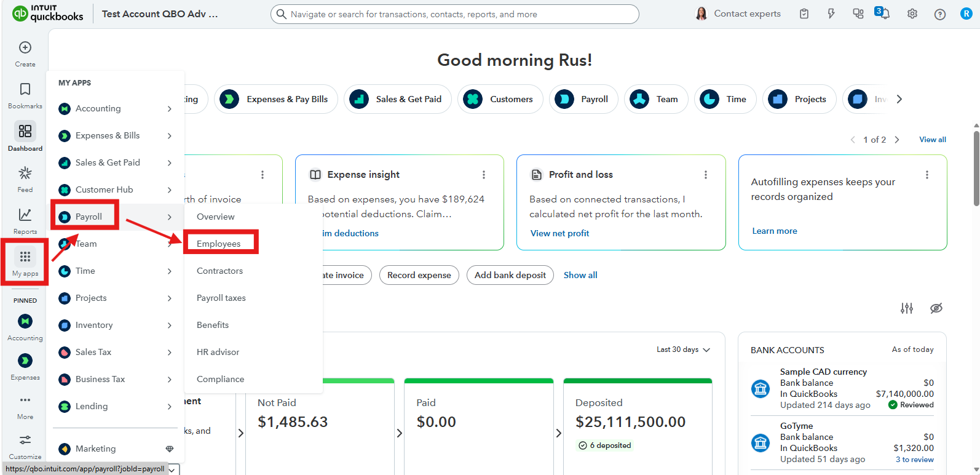The width and height of the screenshot is (980, 475).
Task: Open Bookmarks from the left sidebar
Action: pos(25,90)
